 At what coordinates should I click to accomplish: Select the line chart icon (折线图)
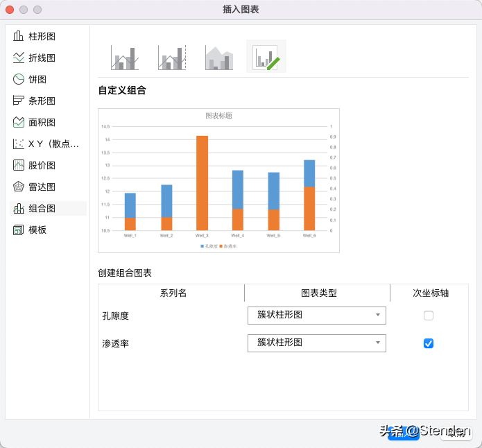pyautogui.click(x=19, y=58)
